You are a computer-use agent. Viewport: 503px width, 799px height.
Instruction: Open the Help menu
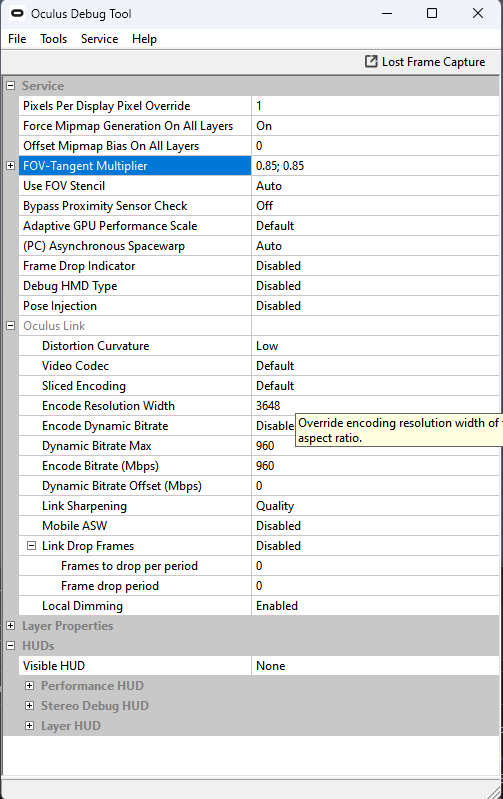(x=144, y=39)
